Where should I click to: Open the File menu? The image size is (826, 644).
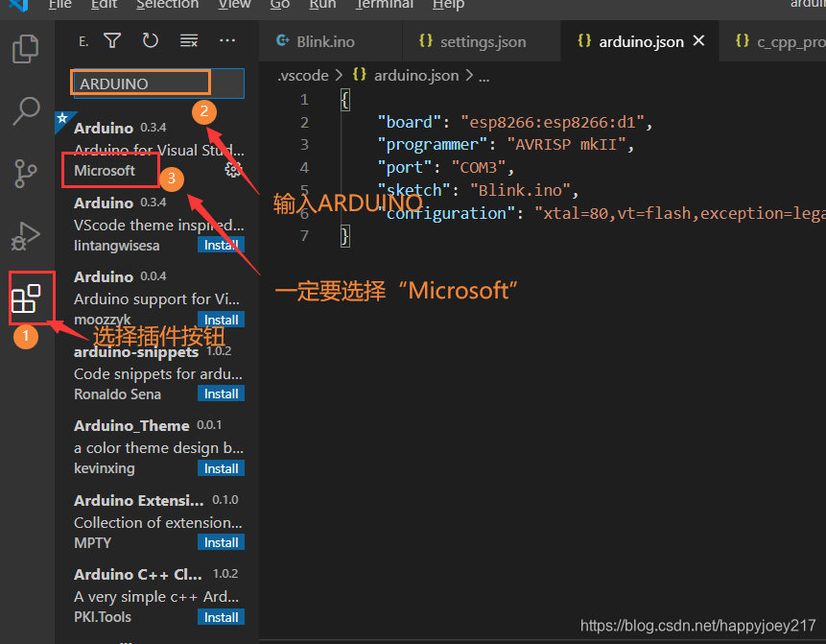(60, 4)
